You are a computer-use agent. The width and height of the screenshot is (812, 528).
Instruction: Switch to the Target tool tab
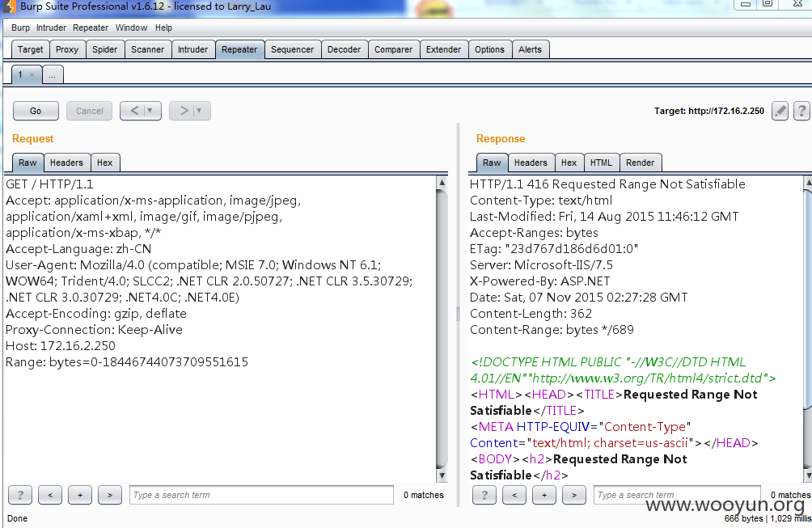[31, 49]
